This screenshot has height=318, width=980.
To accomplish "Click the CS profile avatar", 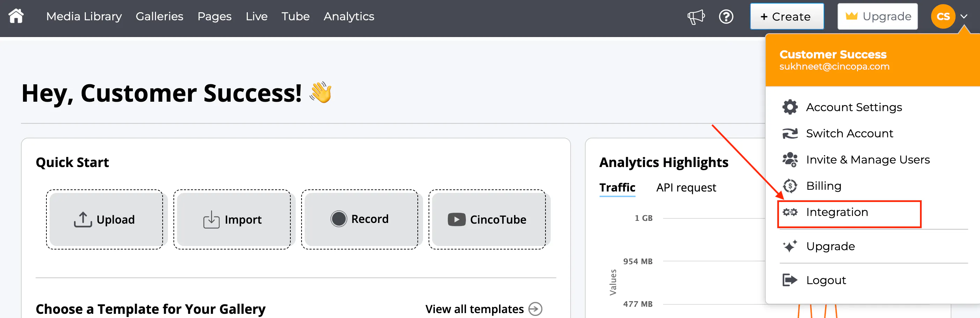I will click(x=943, y=16).
